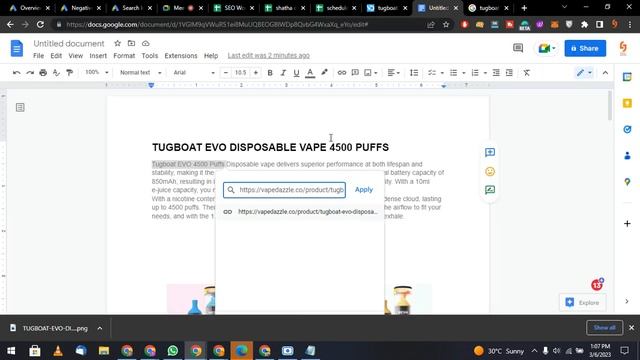Image resolution: width=640 pixels, height=360 pixels.
Task: Add comment from the right margin icon
Action: pos(490,152)
